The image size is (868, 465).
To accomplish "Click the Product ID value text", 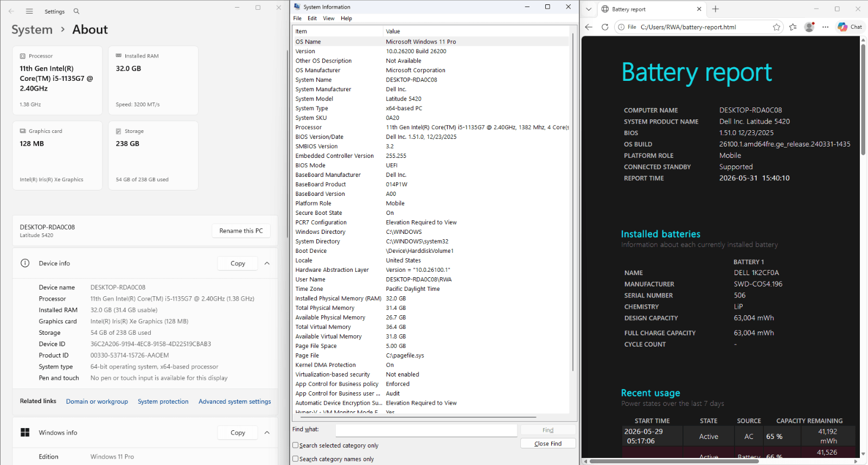I will coord(130,355).
